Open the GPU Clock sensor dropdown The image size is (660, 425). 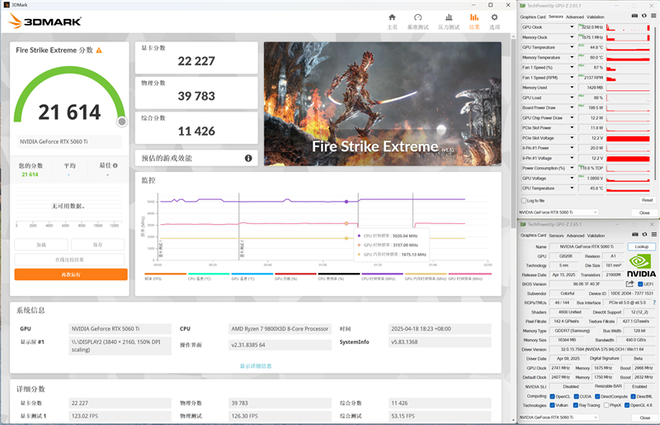[572, 27]
